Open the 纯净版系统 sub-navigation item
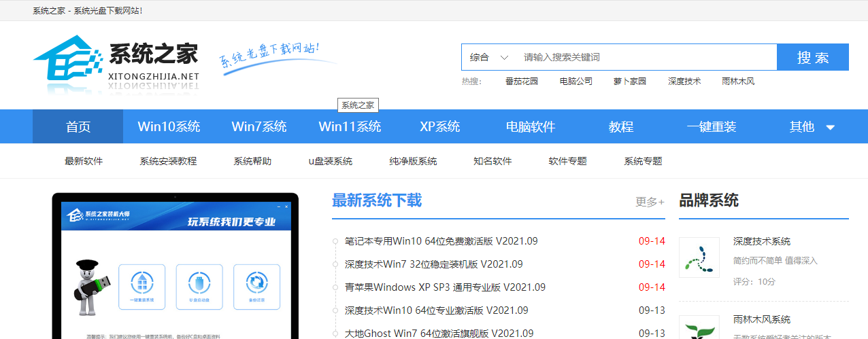The image size is (868, 339). [x=413, y=162]
